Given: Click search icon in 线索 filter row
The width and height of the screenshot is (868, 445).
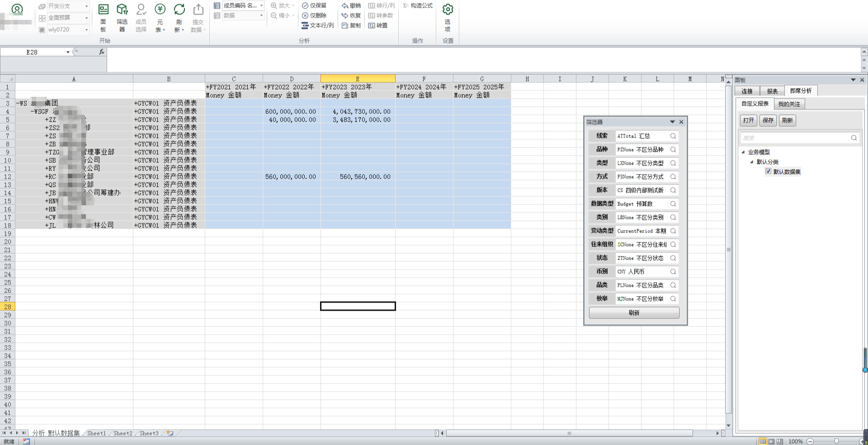Looking at the screenshot, I should tap(673, 136).
